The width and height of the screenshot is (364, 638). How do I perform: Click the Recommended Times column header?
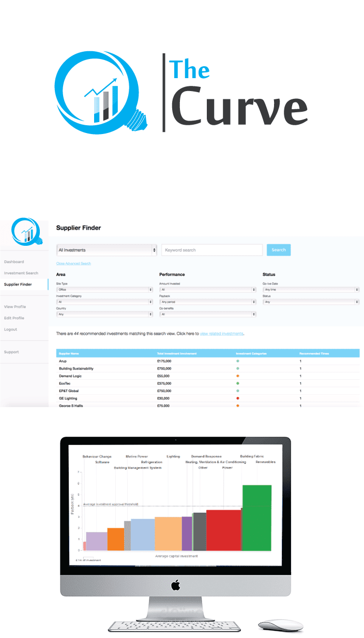click(314, 353)
